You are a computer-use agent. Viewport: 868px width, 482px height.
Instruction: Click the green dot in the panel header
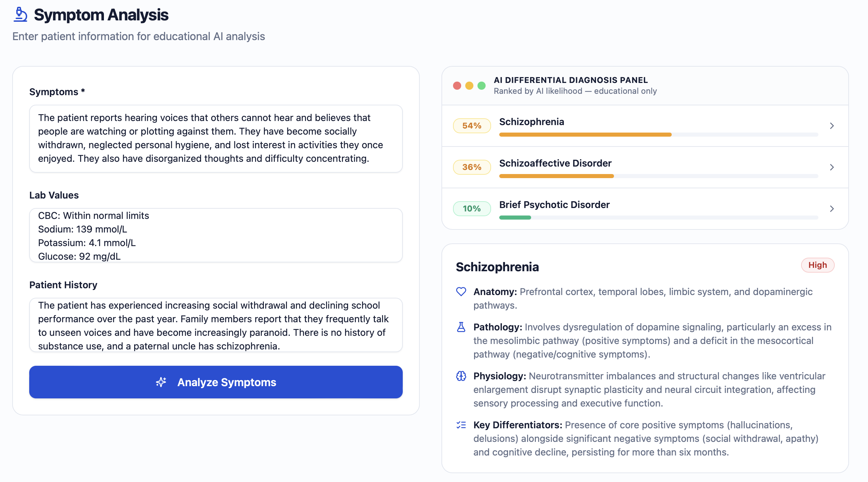[x=482, y=86]
